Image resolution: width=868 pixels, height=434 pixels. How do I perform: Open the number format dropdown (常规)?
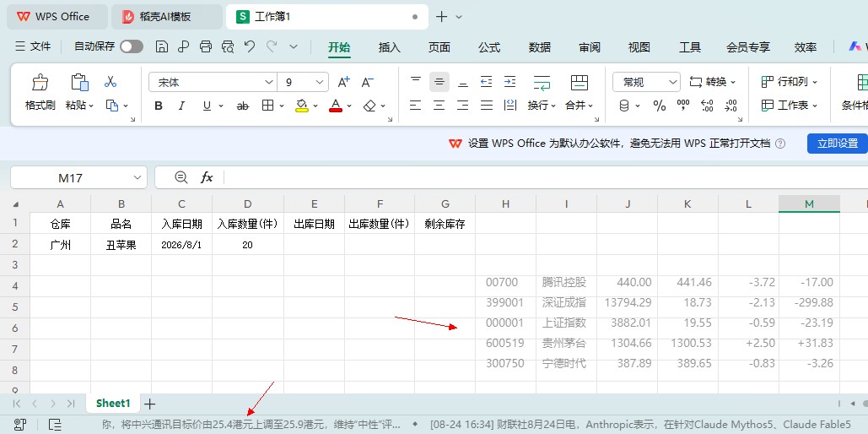pyautogui.click(x=673, y=82)
